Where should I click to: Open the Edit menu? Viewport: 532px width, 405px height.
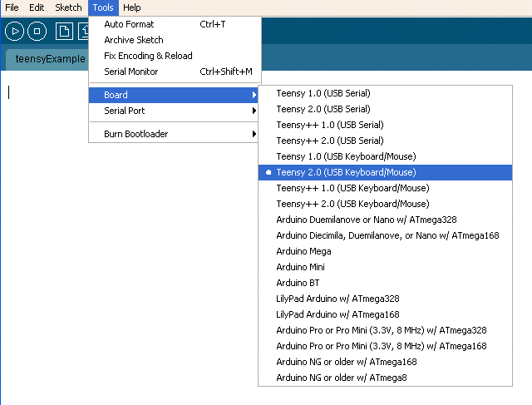pos(37,7)
